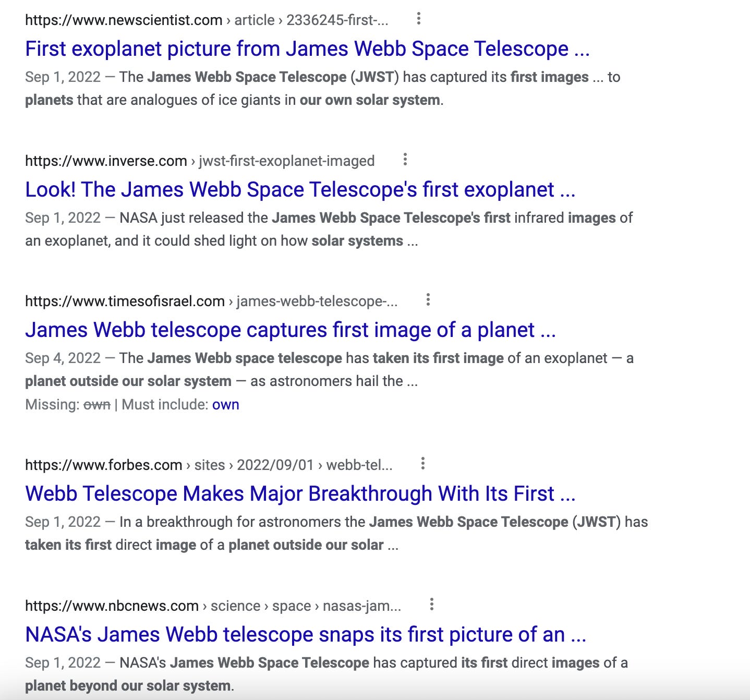
Task: Open 'NASA's James Webb telescope snaps' link
Action: (x=306, y=635)
